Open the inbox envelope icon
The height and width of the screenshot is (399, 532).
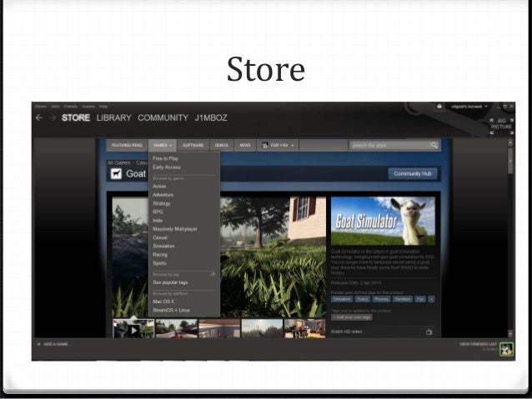[x=439, y=107]
